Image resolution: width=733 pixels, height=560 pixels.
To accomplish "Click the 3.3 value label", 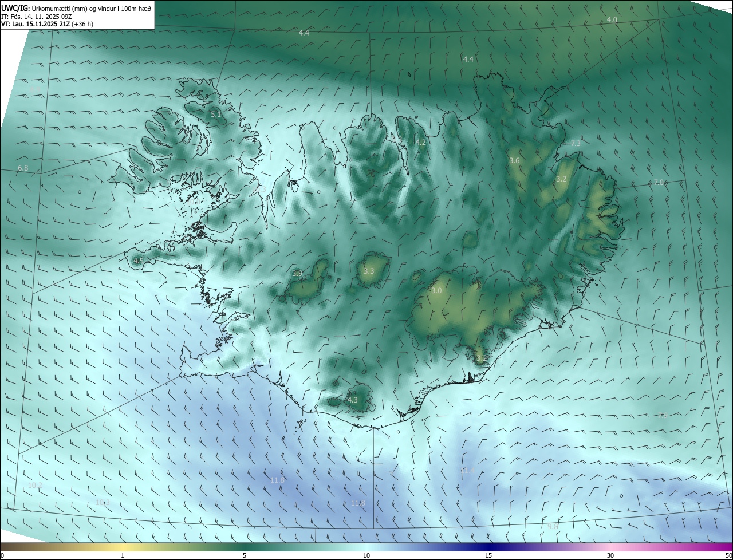I will pos(369,271).
